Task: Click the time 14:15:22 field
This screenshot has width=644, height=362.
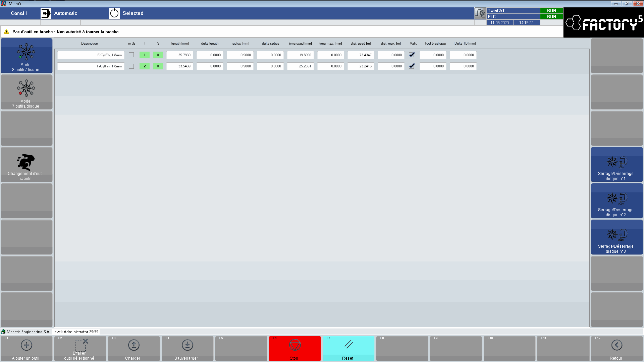Action: [527, 22]
